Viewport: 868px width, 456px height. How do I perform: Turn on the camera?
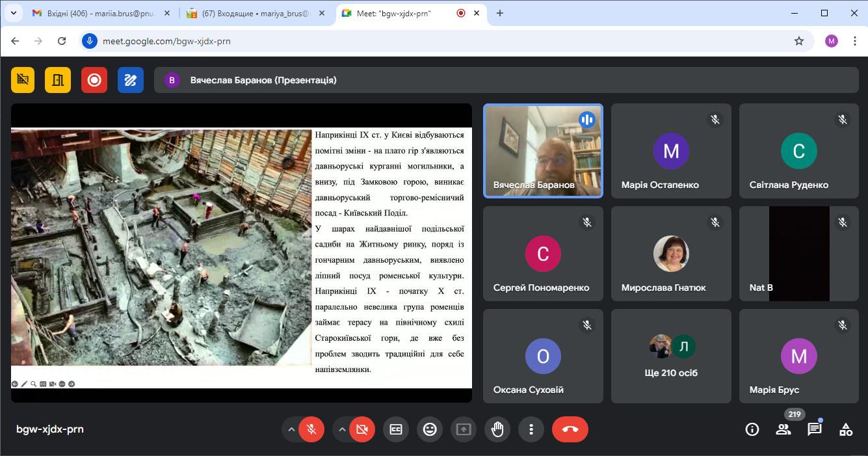click(362, 429)
